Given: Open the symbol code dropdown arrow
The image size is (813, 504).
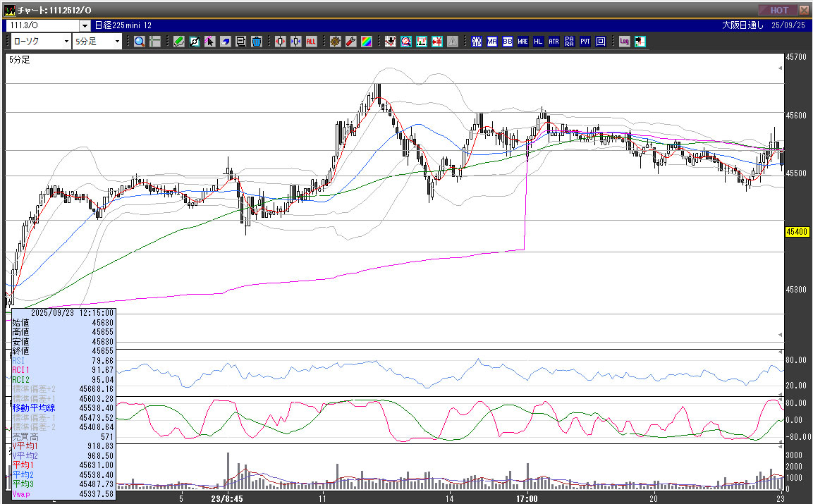Looking at the screenshot, I should click(x=85, y=25).
